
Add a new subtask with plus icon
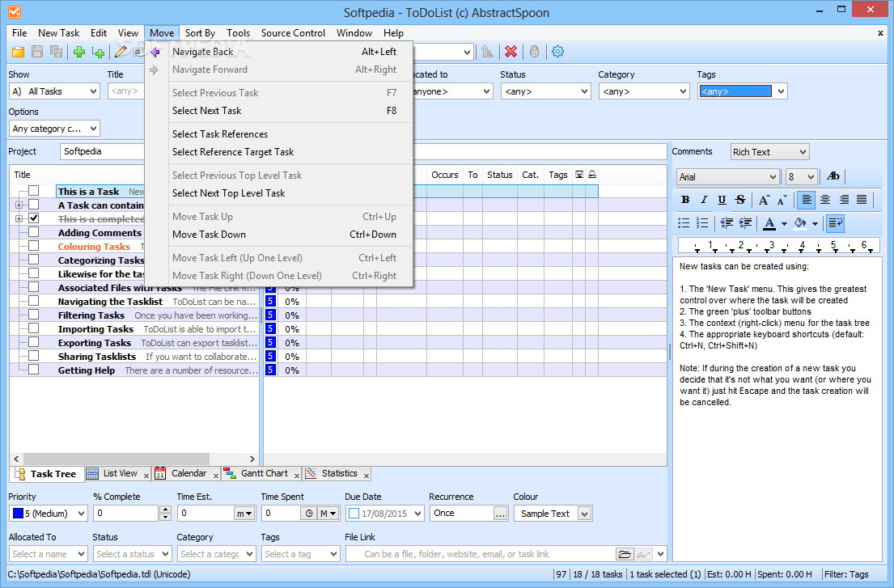tap(98, 52)
